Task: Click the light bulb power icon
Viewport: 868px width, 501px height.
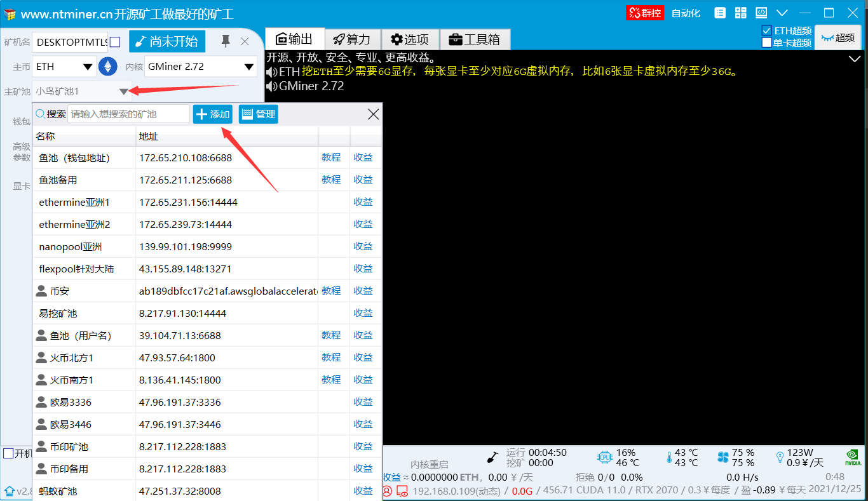Action: [x=780, y=457]
